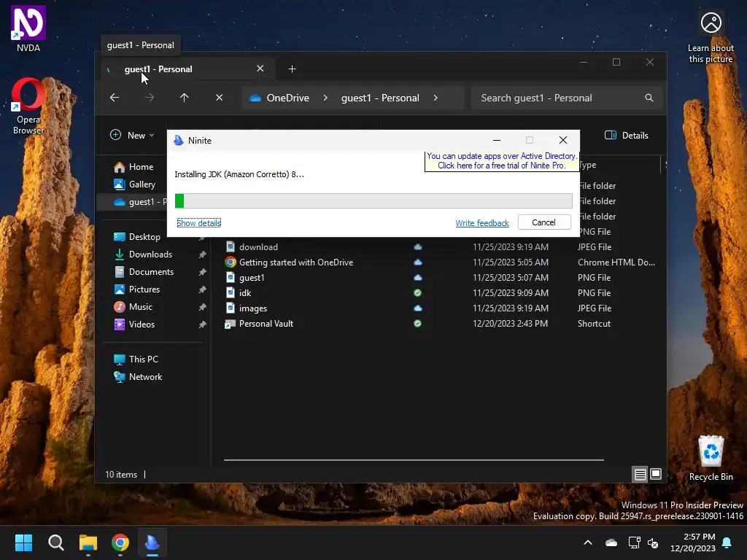Open the Opera Browser desktop icon
Viewport: 747px width, 560px height.
click(28, 106)
